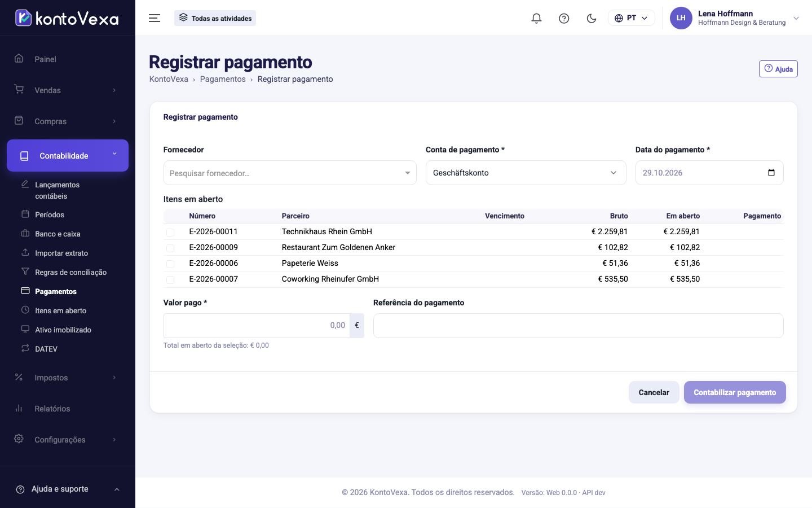Screen dimensions: 812x508
Task: Click the Vencimento column header
Action: point(505,216)
